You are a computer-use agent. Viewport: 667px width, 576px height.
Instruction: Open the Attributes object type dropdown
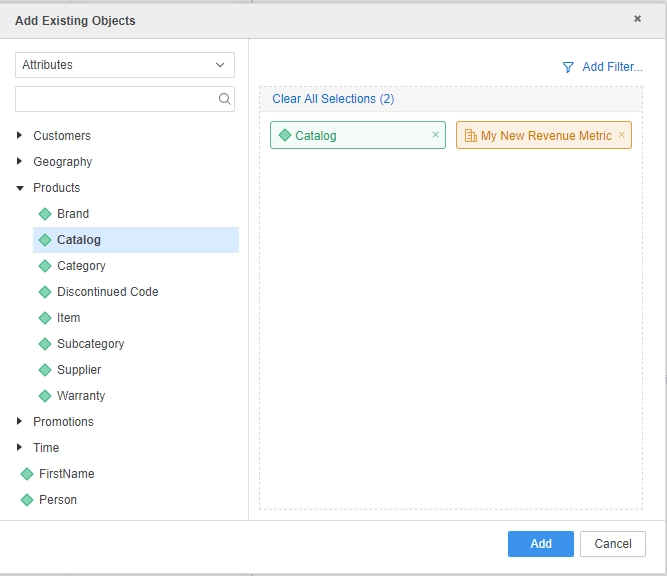click(125, 65)
